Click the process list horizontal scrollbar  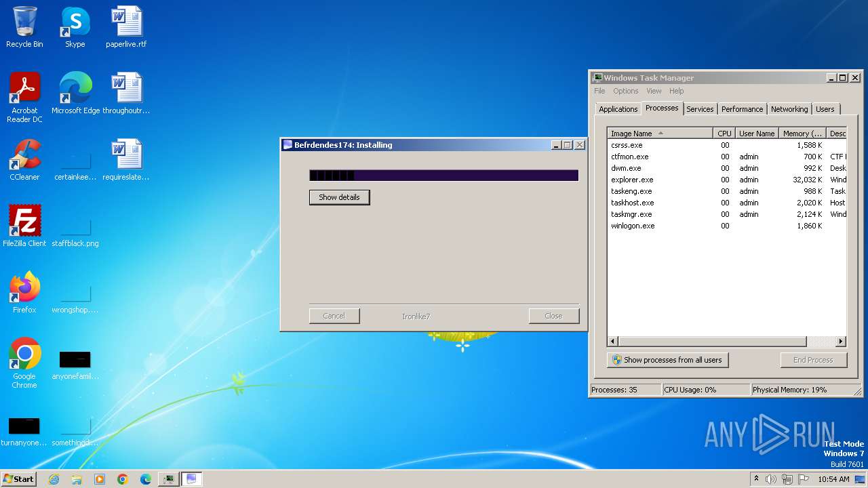(x=727, y=342)
